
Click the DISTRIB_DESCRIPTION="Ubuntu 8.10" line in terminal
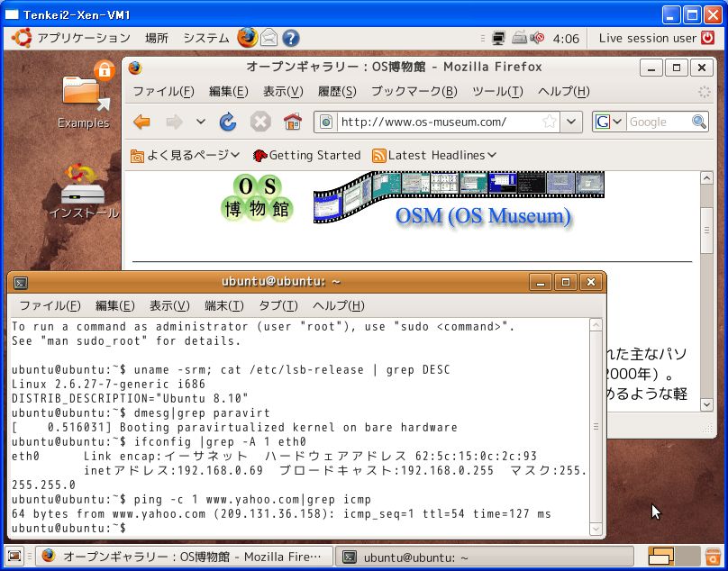pyautogui.click(x=130, y=398)
